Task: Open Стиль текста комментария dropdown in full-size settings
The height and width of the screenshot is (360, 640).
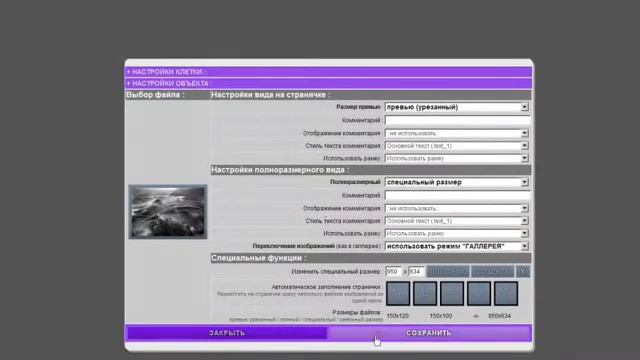Action: tap(457, 221)
